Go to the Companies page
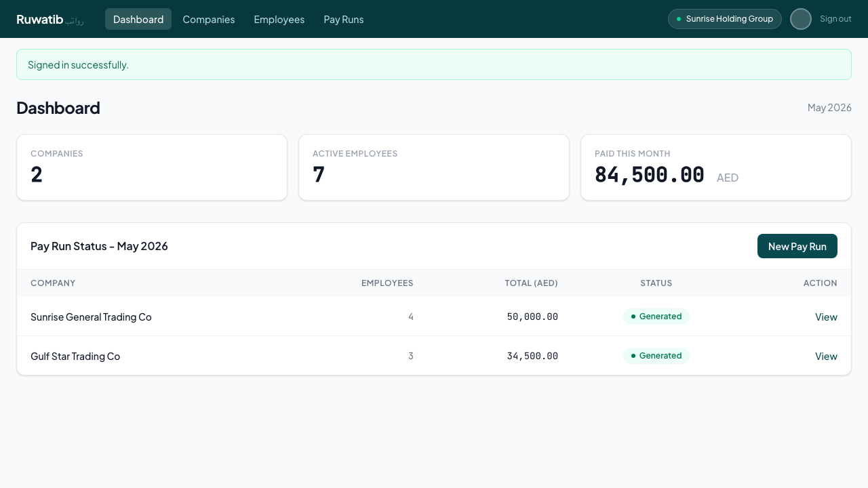Viewport: 868px width, 488px height. 209,19
